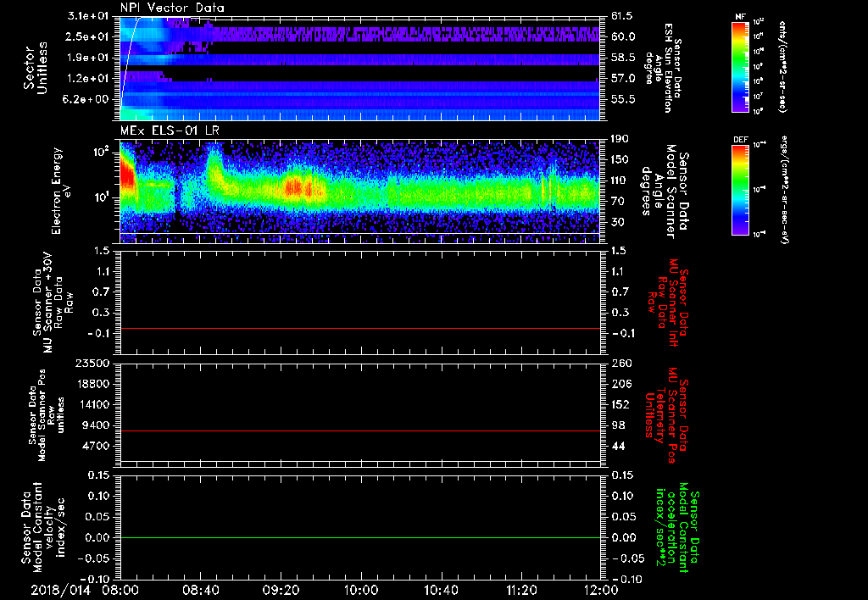Click the "60.0" sun elevation tick label
The width and height of the screenshot is (868, 600).
click(x=623, y=36)
